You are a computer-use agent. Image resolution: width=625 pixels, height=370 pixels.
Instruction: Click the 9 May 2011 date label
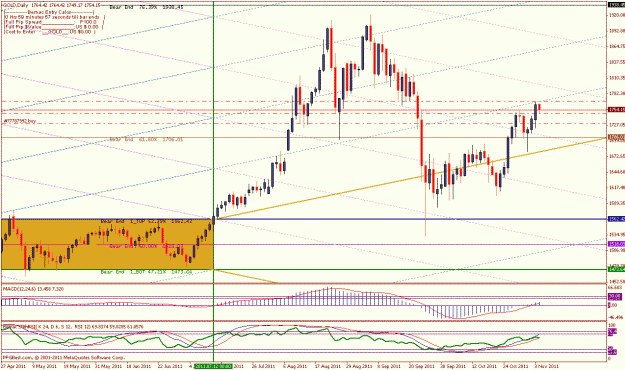pos(44,366)
